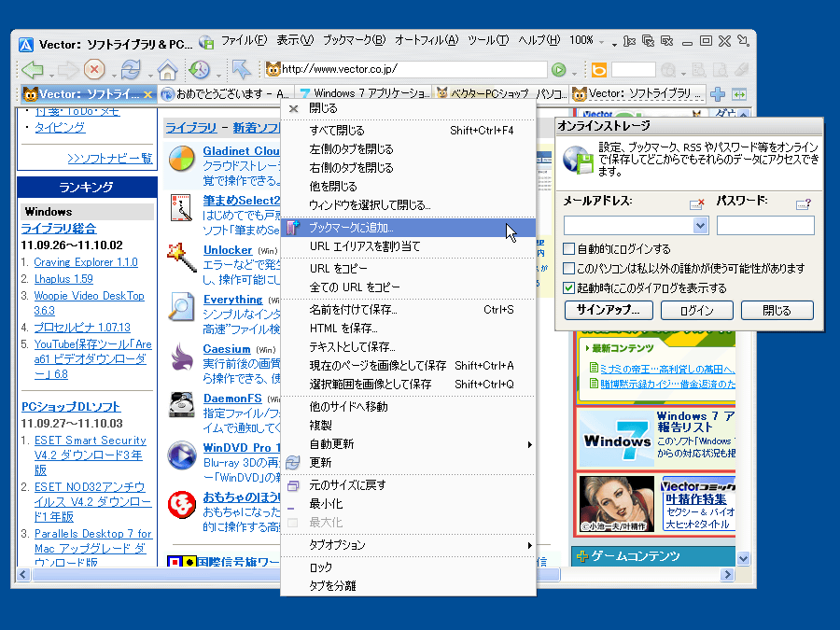Click the ログイン button

click(697, 310)
